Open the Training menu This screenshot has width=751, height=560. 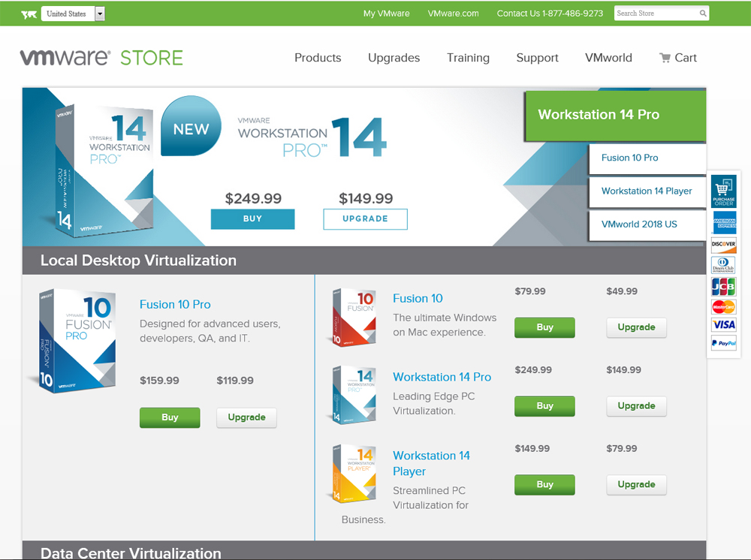pyautogui.click(x=468, y=58)
